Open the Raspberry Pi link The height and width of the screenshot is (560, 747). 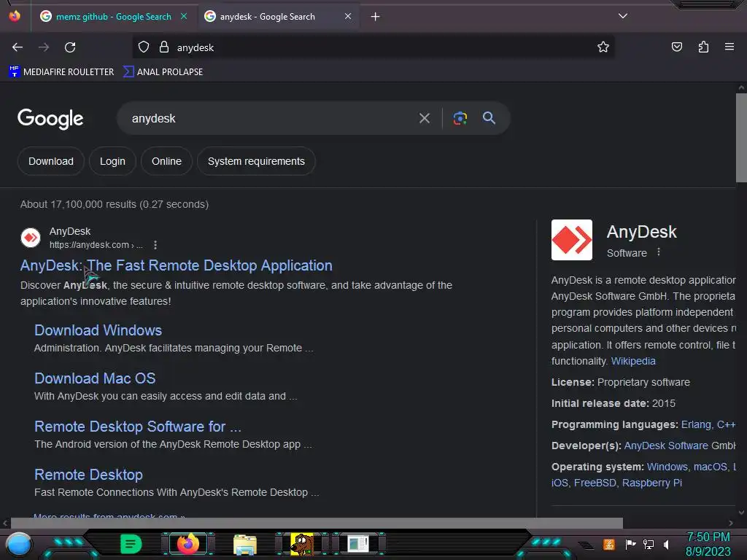click(x=651, y=483)
